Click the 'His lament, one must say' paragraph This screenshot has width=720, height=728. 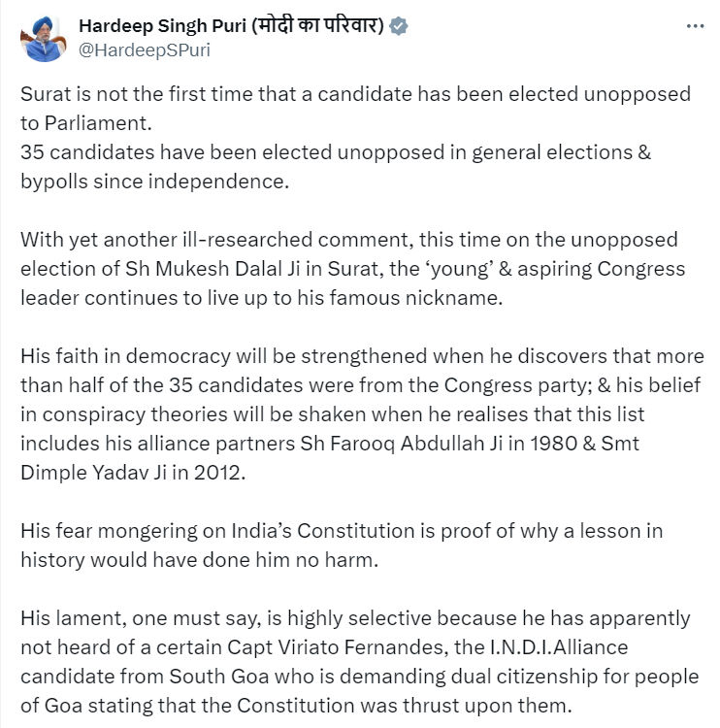click(360, 662)
